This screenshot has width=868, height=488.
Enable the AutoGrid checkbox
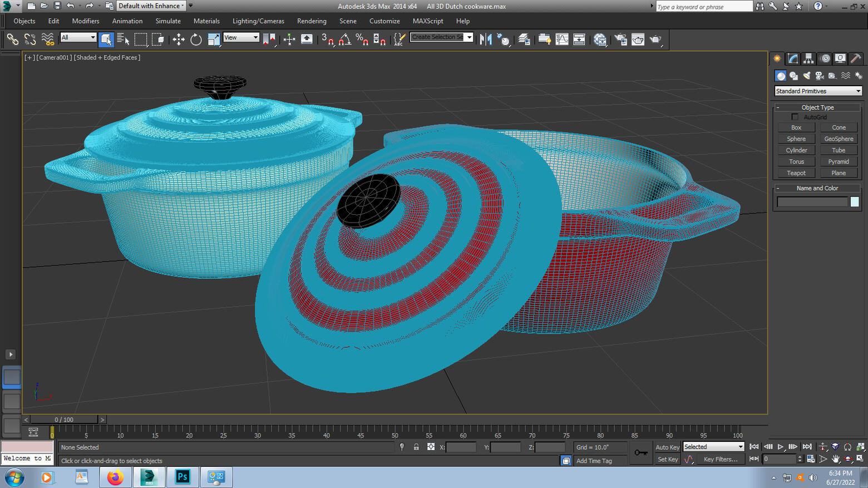[x=795, y=117]
